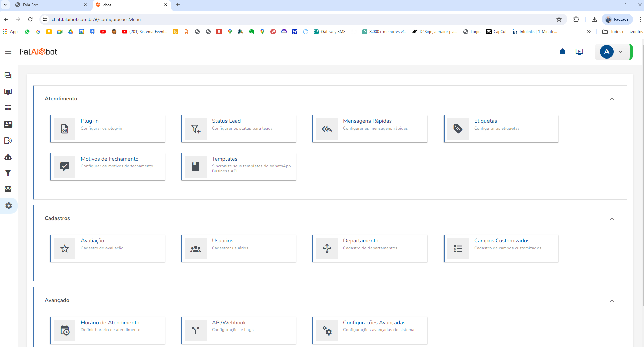Open the Mensagens Rápidas title link

click(x=367, y=121)
